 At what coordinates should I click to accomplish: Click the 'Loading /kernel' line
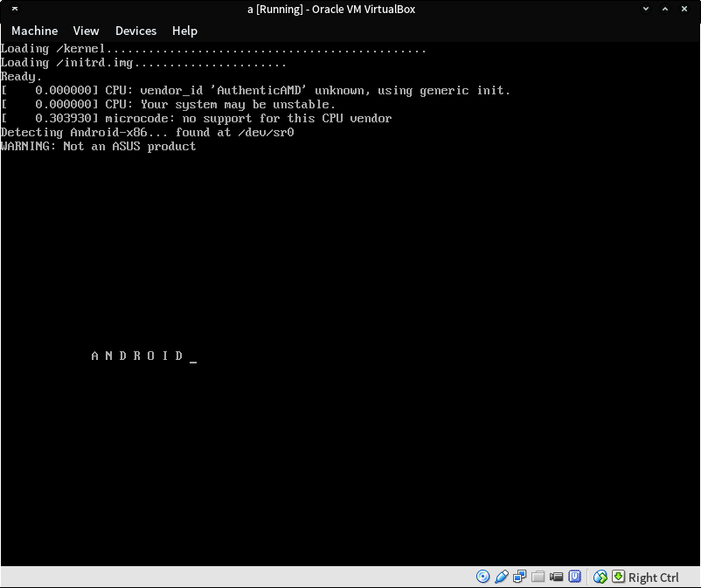[x=213, y=49]
